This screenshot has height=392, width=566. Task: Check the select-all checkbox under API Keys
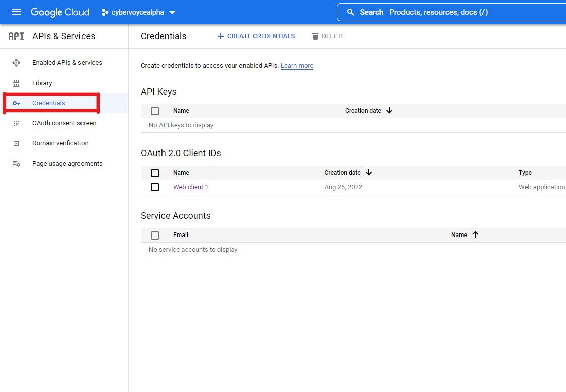pos(154,111)
